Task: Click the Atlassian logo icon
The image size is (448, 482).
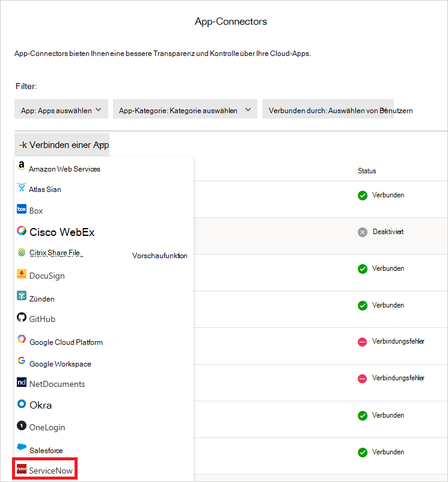Action: tap(22, 187)
